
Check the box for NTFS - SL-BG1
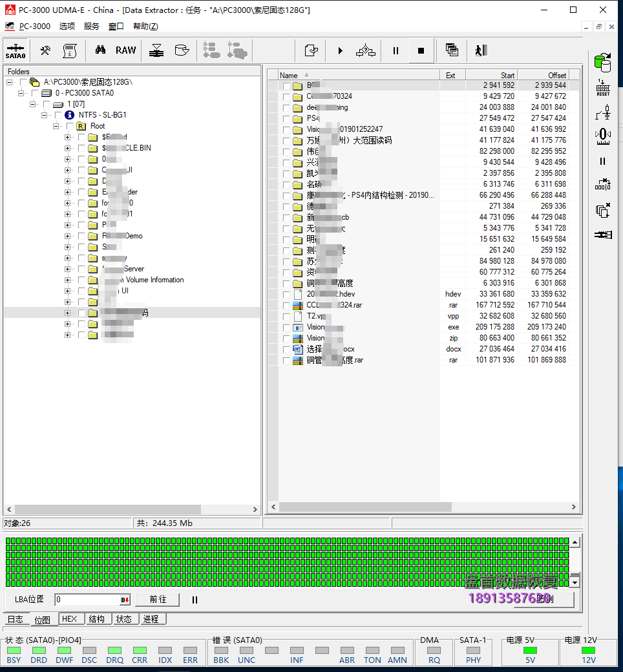point(58,115)
